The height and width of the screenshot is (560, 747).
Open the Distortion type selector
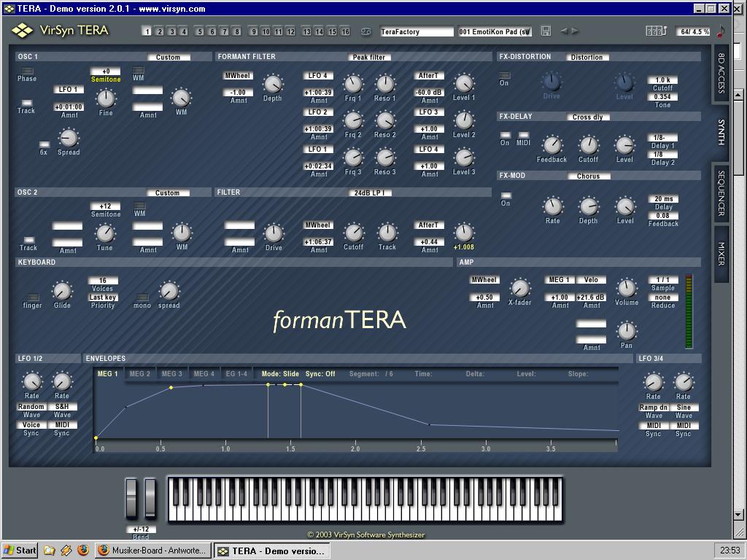[587, 57]
